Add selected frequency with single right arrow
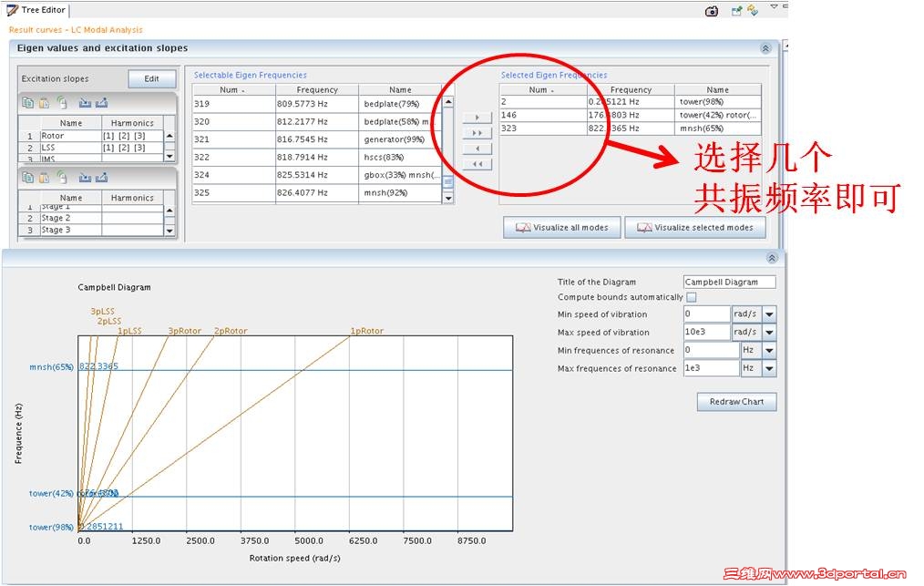 pyautogui.click(x=477, y=118)
